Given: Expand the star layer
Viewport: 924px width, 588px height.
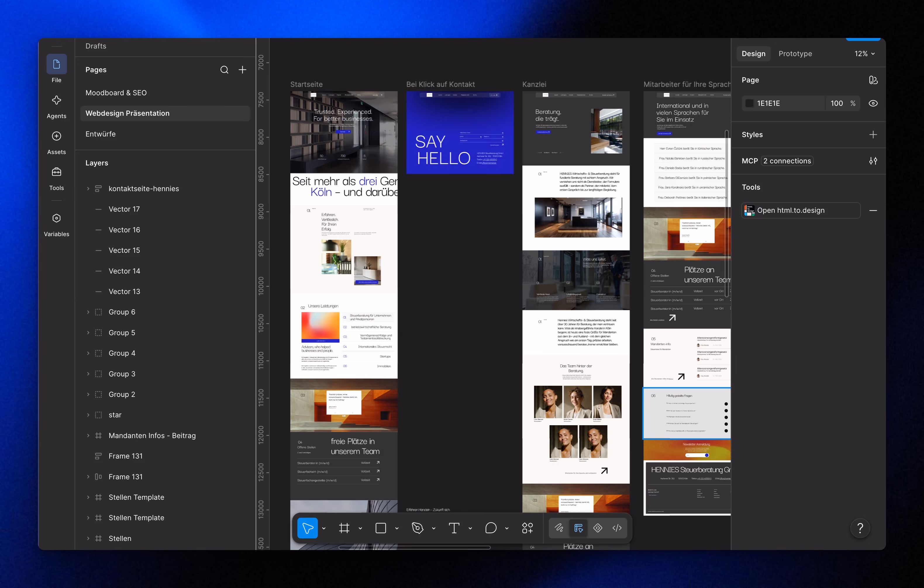Looking at the screenshot, I should coord(88,415).
